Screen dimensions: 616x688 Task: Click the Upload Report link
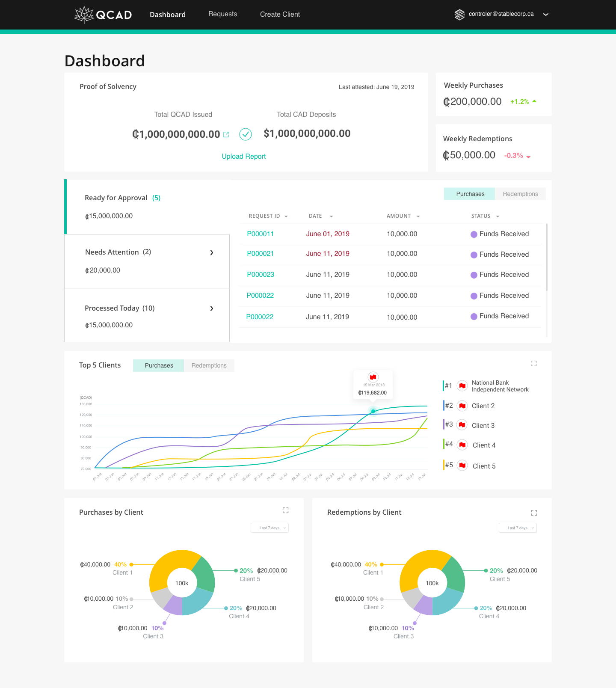point(243,157)
